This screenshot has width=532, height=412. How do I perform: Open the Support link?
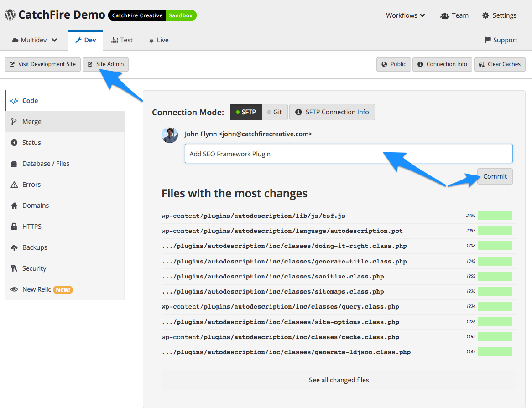tap(501, 40)
